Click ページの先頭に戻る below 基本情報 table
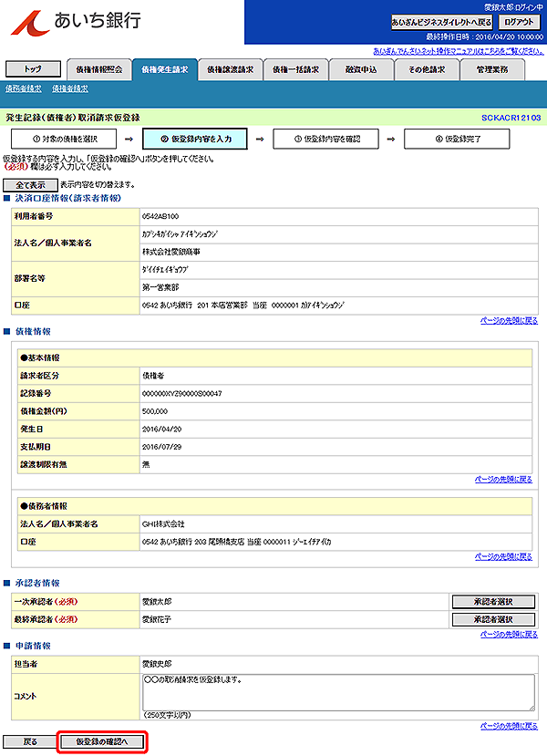This screenshot has height=756, width=547. tap(503, 480)
